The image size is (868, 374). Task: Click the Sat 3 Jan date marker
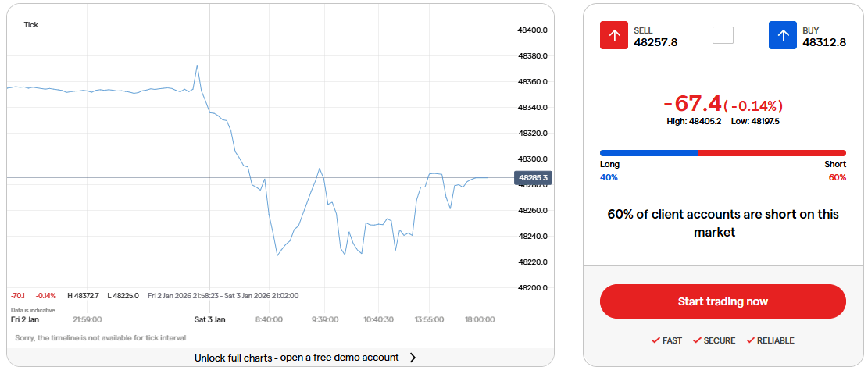tap(209, 319)
